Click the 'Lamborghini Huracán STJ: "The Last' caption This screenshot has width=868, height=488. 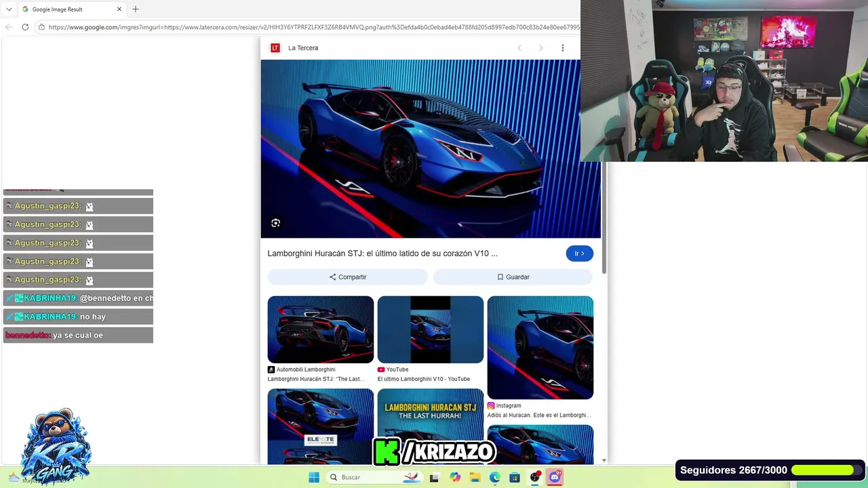316,380
